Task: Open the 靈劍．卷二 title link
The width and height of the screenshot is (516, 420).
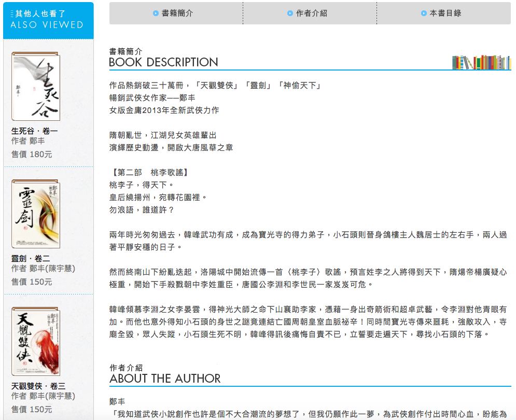Action: click(x=31, y=258)
